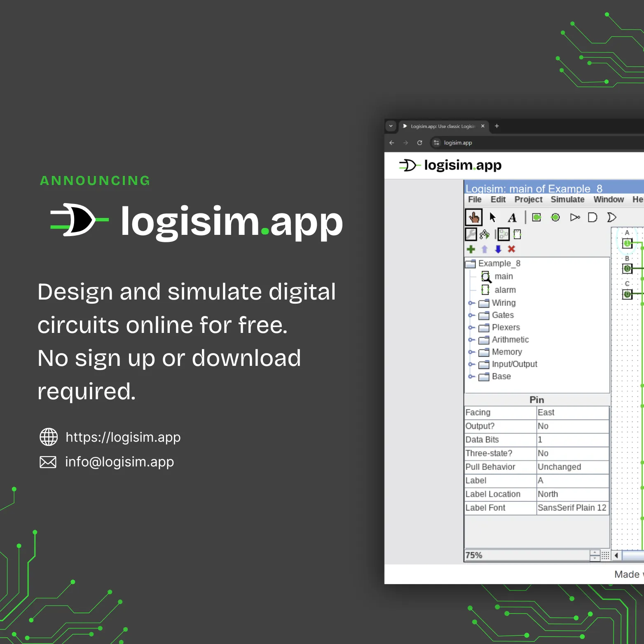The height and width of the screenshot is (644, 644).
Task: Adjust the 75% zoom stepper
Action: (x=595, y=555)
